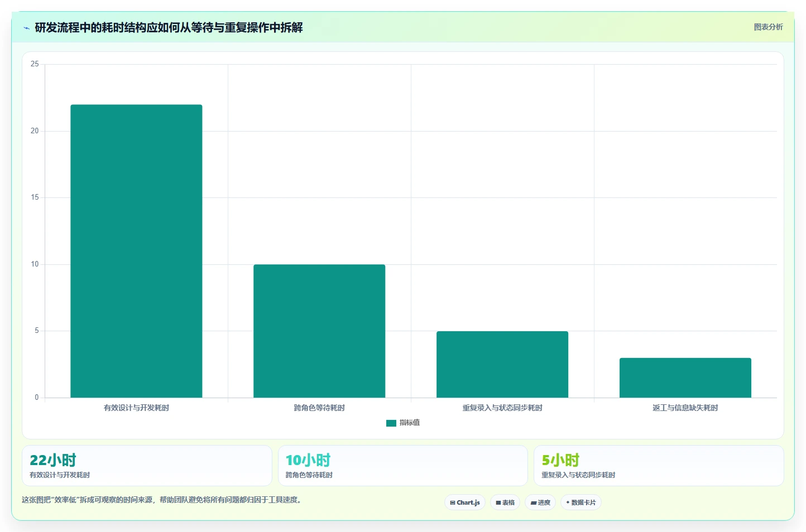Click the 10小时 stat value

(308, 460)
